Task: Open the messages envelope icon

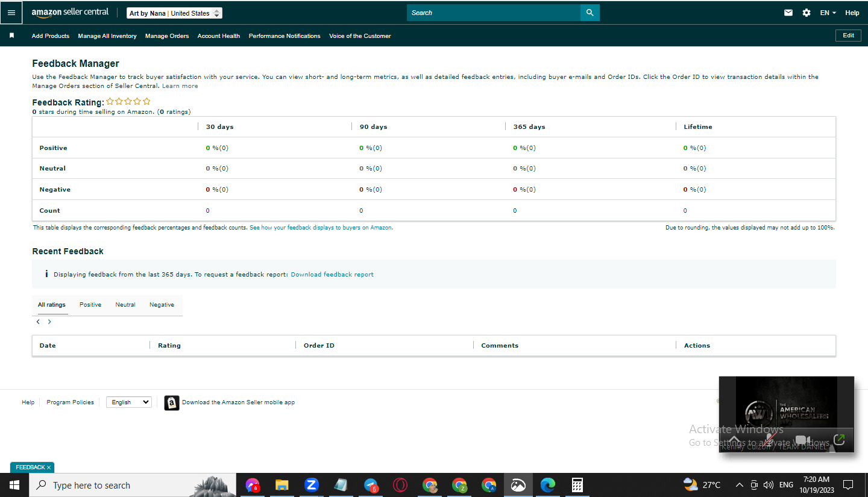Action: click(788, 13)
